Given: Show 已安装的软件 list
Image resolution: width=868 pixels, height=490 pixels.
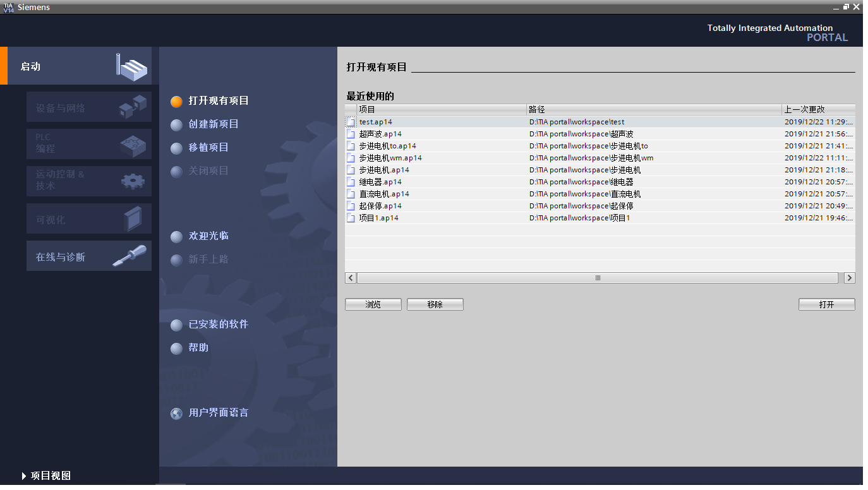Looking at the screenshot, I should [219, 325].
